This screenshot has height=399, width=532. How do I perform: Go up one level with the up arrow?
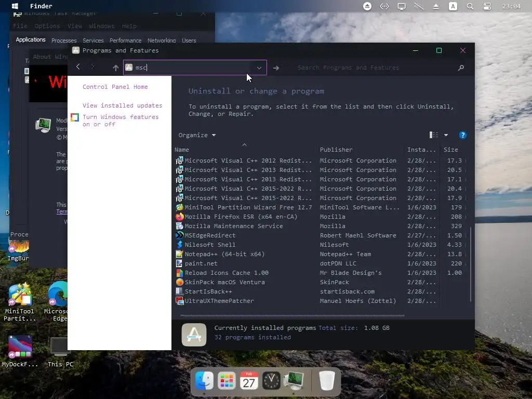(115, 68)
